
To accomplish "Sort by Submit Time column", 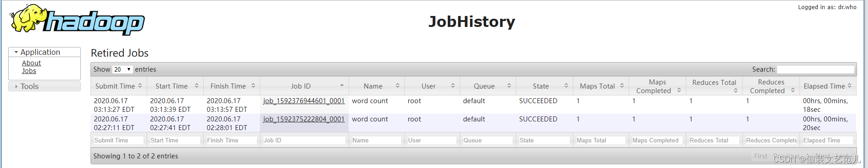I will (118, 86).
